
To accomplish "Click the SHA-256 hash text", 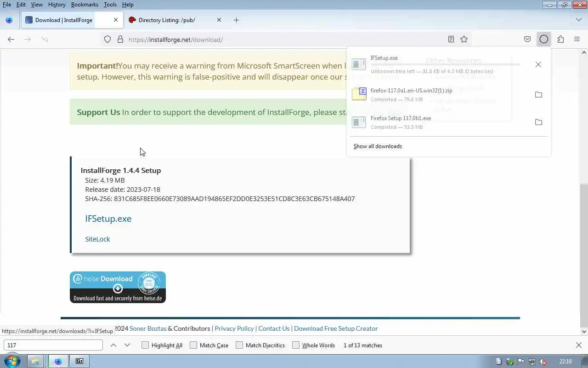I will [x=220, y=199].
